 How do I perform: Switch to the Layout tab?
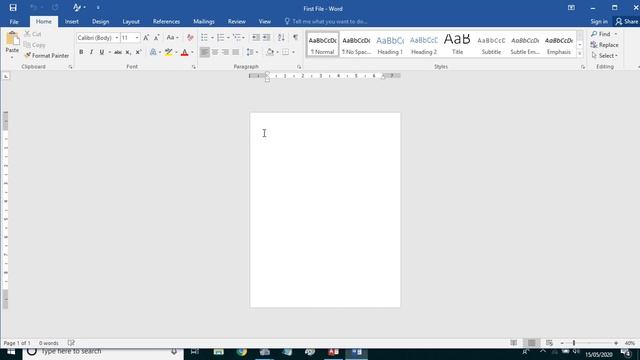coord(131,22)
